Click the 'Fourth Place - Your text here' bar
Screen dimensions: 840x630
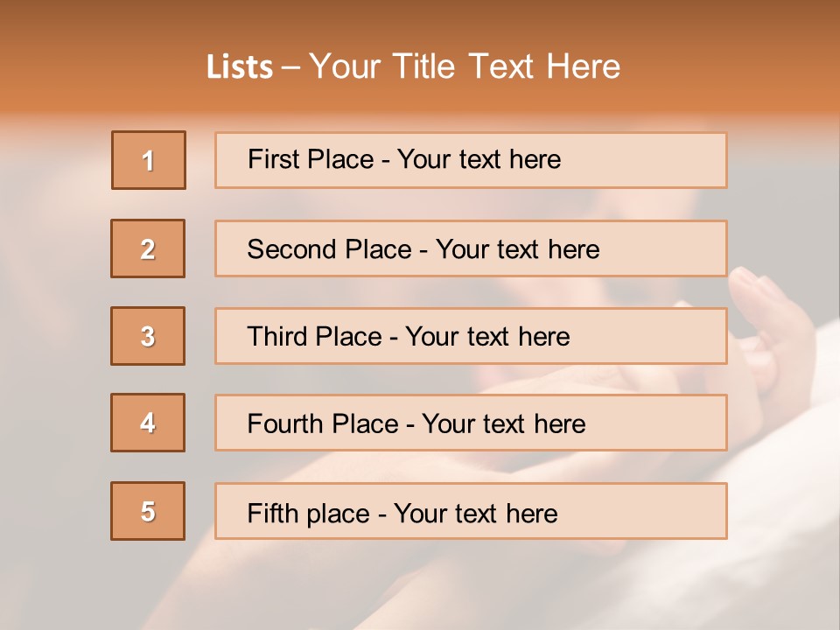pyautogui.click(x=471, y=423)
